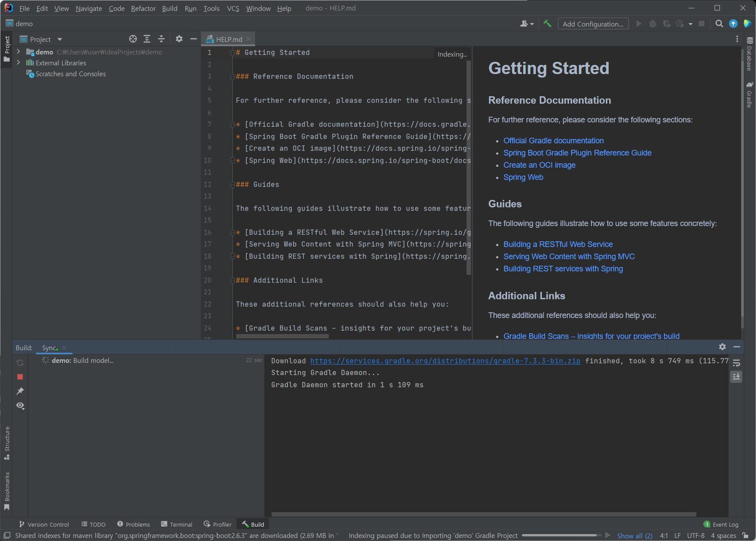Viewport: 756px width, 541px height.
Task: Open the VCS menu
Action: coord(233,8)
